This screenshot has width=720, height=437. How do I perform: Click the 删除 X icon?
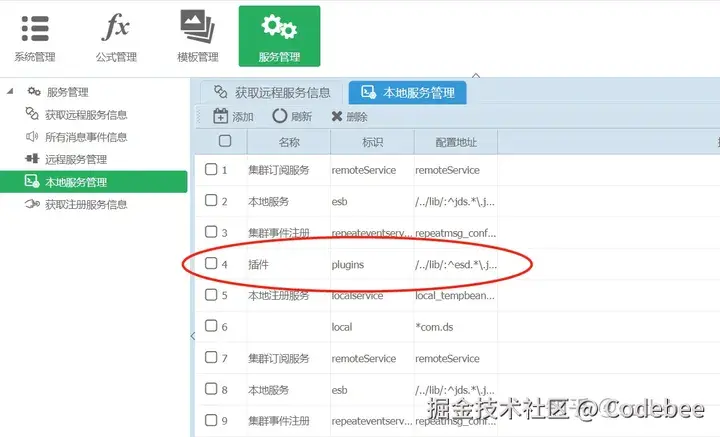[x=337, y=117]
